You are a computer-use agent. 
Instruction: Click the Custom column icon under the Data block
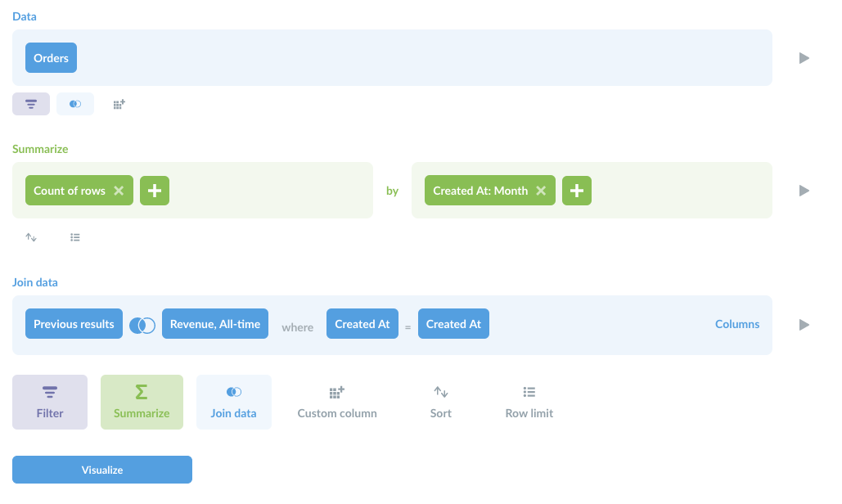pyautogui.click(x=119, y=104)
